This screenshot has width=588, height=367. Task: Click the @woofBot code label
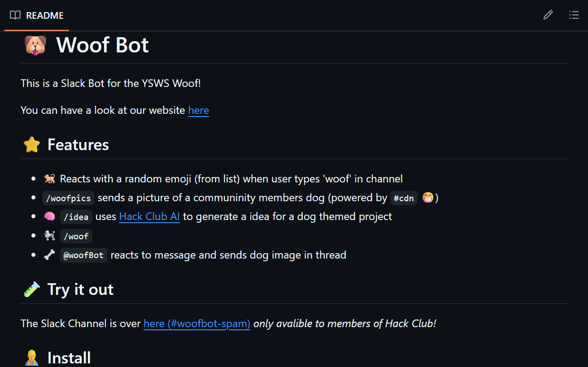(84, 255)
